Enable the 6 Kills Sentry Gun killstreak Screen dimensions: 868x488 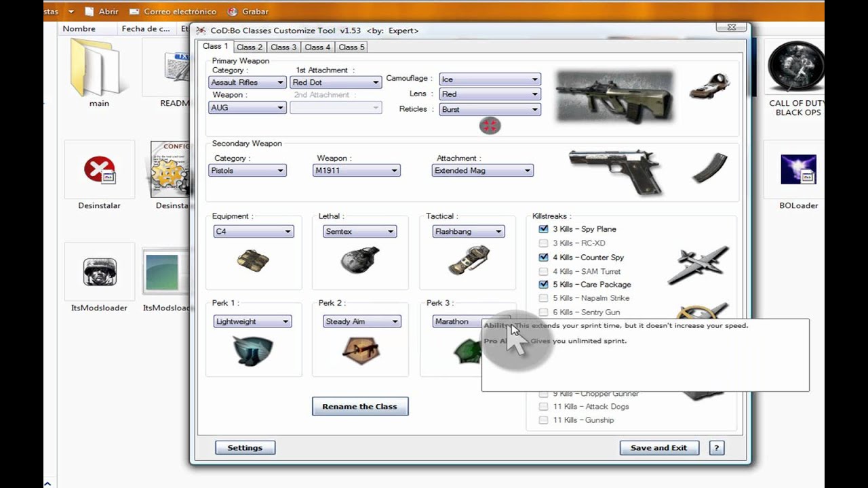pyautogui.click(x=543, y=312)
